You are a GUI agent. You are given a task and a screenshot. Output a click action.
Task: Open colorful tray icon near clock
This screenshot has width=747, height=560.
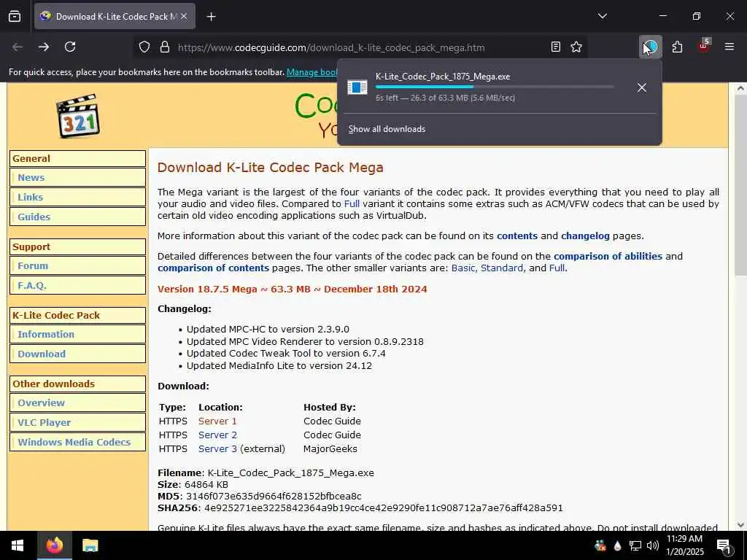pyautogui.click(x=600, y=545)
